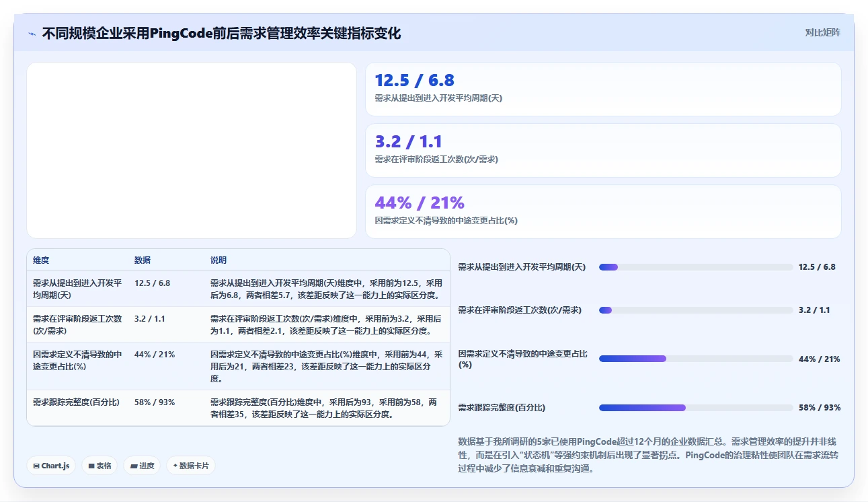Click the footnote paragraph starting 数据基于我所调研的5家

click(648, 455)
